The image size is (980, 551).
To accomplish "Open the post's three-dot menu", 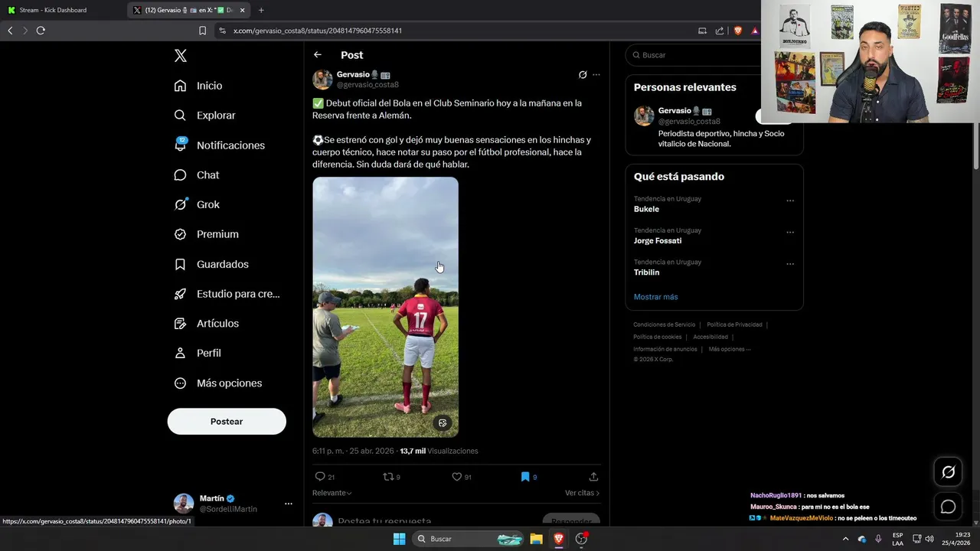I will tap(596, 75).
